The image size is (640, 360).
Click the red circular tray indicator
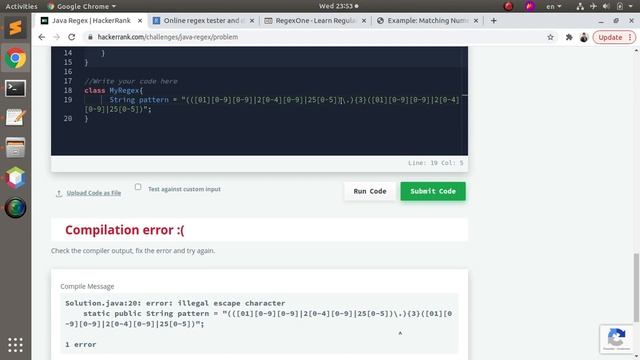(508, 6)
